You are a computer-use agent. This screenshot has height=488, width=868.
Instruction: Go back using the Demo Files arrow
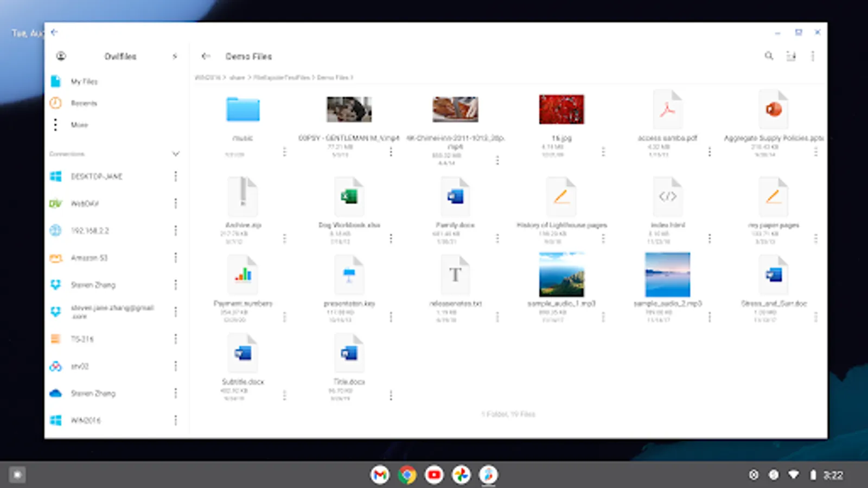206,56
